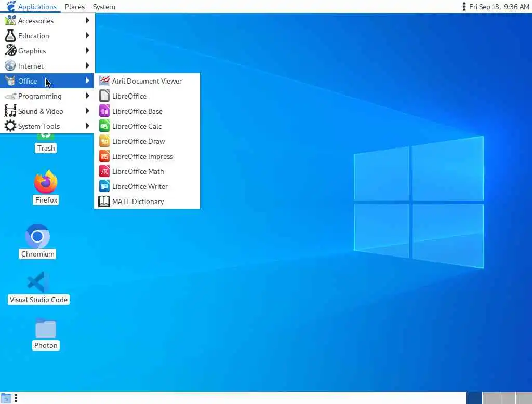Select the Chromium desktop icon

(x=37, y=236)
